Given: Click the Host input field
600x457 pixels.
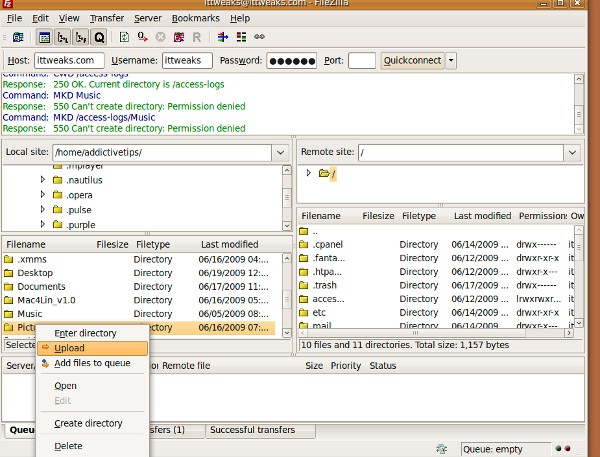Looking at the screenshot, I should [69, 60].
